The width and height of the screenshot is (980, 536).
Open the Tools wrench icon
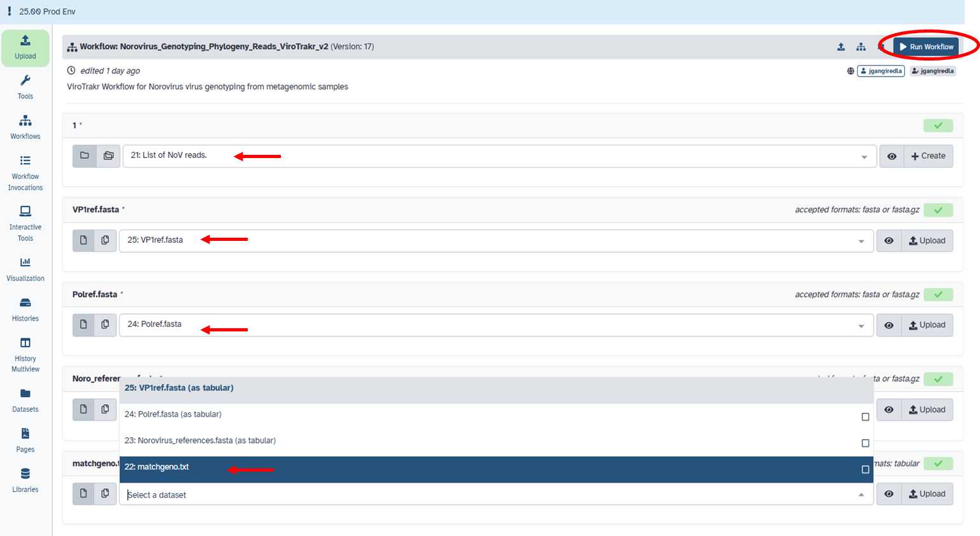25,87
